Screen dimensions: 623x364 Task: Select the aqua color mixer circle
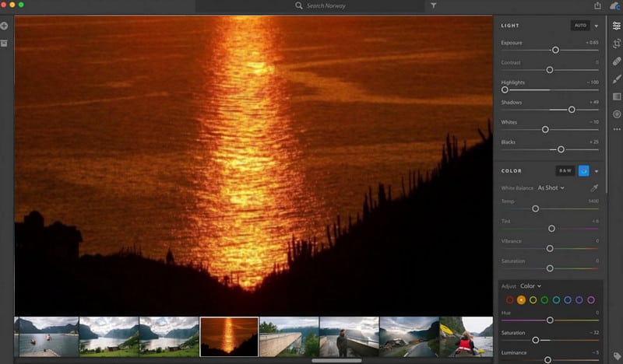556,300
